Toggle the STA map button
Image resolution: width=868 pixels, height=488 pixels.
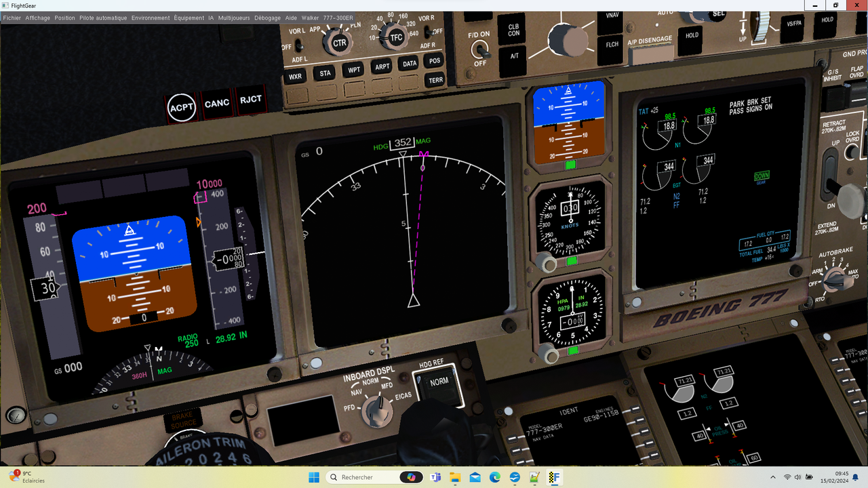click(325, 73)
